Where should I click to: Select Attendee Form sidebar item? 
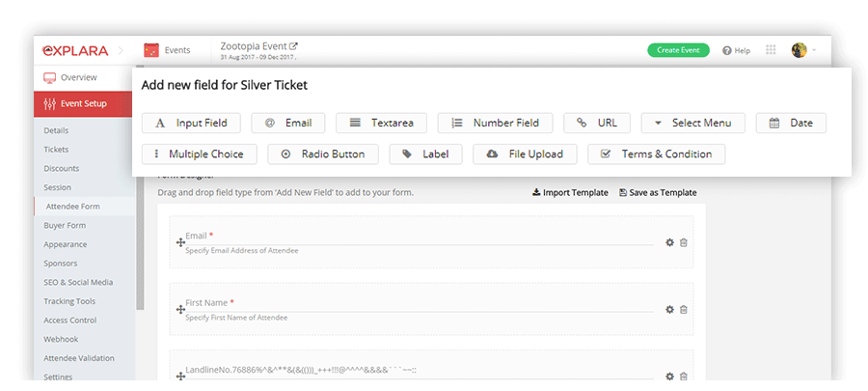[84, 207]
